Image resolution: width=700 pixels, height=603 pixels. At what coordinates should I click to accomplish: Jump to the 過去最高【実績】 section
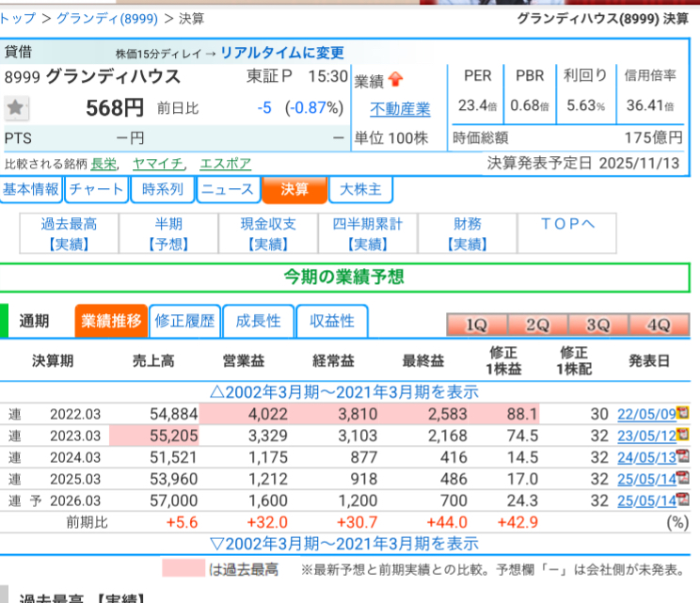coord(69,234)
